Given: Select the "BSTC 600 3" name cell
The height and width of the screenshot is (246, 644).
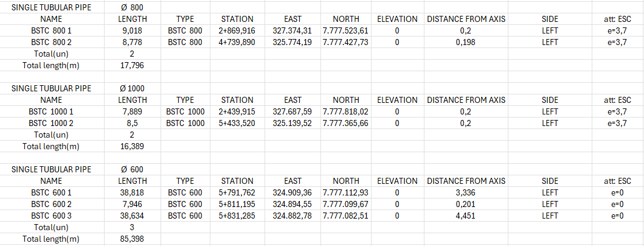Looking at the screenshot, I should click(x=51, y=216).
